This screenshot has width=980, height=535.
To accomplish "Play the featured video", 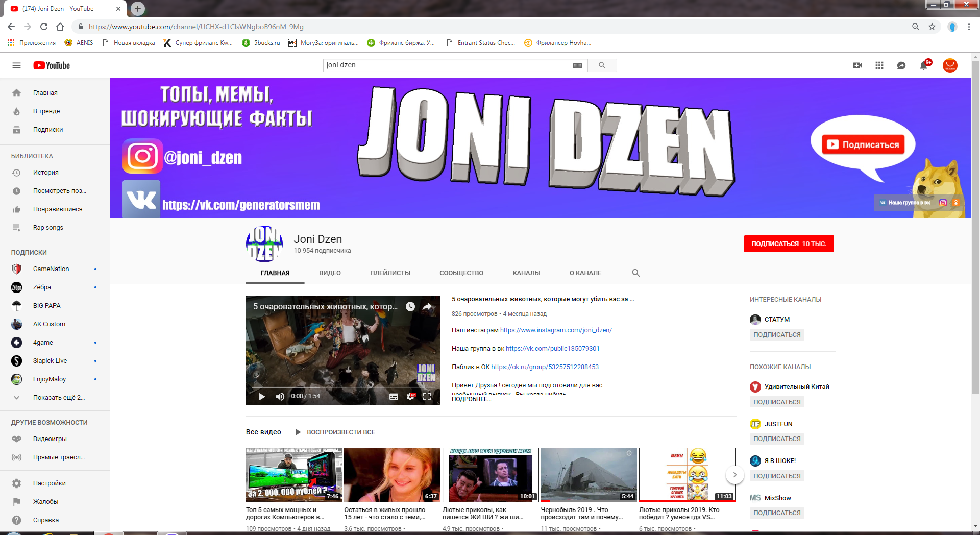I will tap(262, 397).
